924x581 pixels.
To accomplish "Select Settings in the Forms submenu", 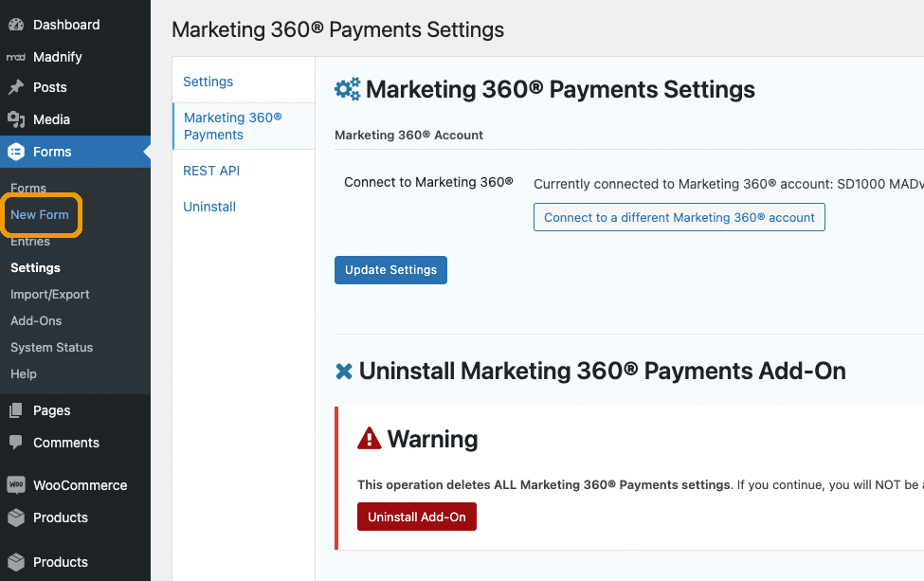I will 35,267.
